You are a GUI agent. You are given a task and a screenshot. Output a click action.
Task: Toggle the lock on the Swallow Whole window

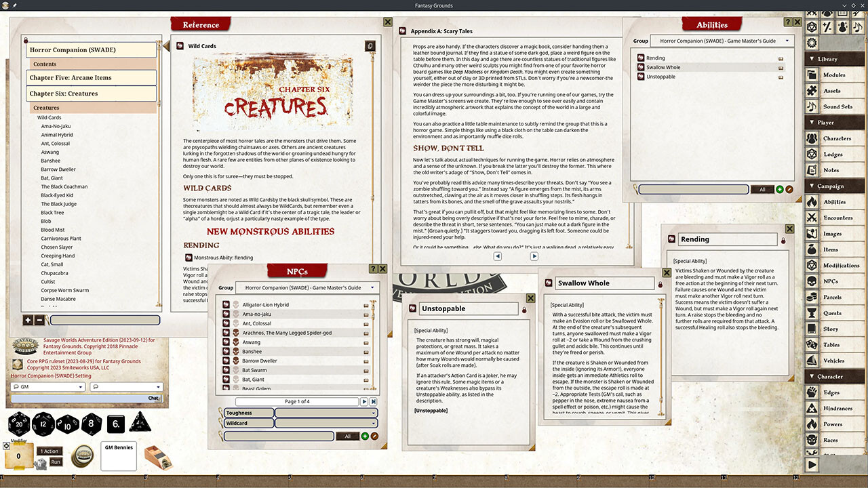click(x=660, y=283)
